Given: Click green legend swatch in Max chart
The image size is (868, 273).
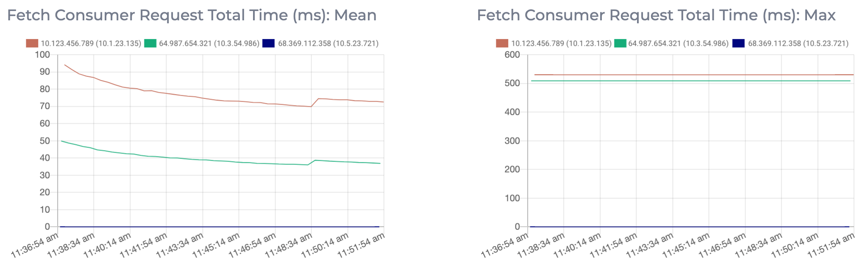Looking at the screenshot, I should click(x=620, y=43).
